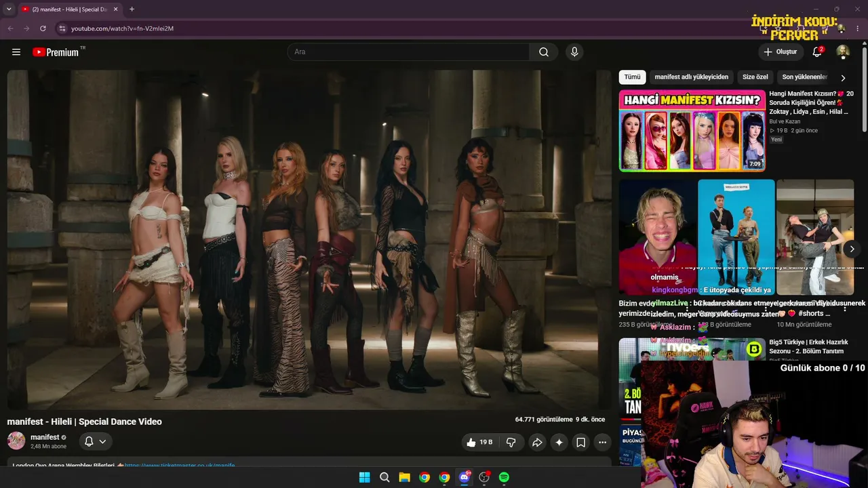Dislike the video with thumbs down
868x488 pixels.
click(511, 443)
